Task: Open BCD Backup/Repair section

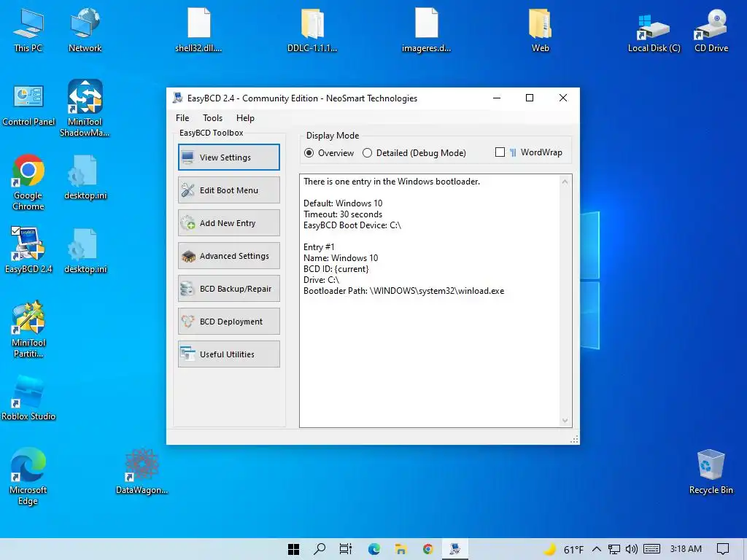Action: click(x=228, y=289)
